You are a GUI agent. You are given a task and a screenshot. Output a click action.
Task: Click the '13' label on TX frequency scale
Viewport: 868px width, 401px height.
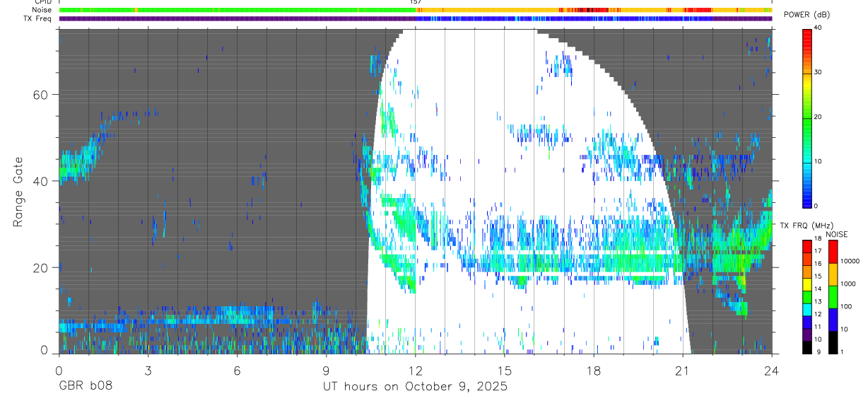pos(818,301)
